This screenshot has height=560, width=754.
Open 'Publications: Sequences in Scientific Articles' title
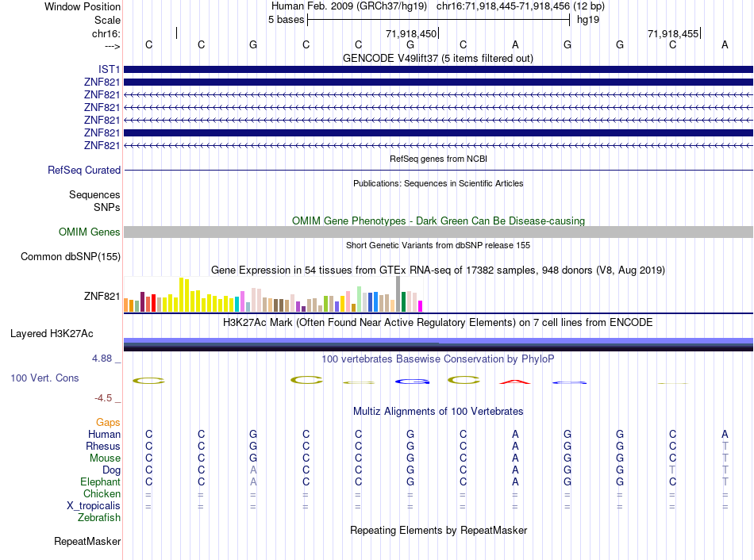[438, 183]
